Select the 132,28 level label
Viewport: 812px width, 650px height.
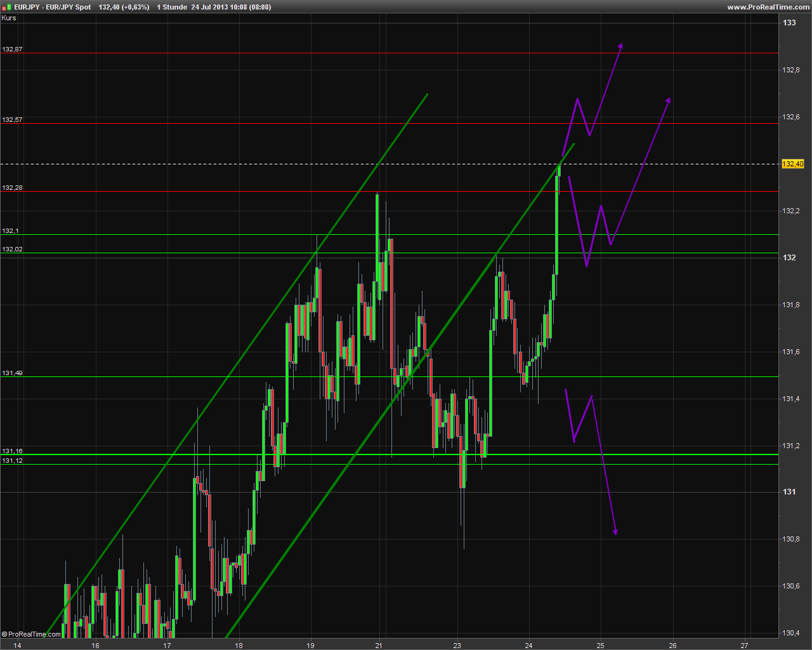pyautogui.click(x=12, y=187)
